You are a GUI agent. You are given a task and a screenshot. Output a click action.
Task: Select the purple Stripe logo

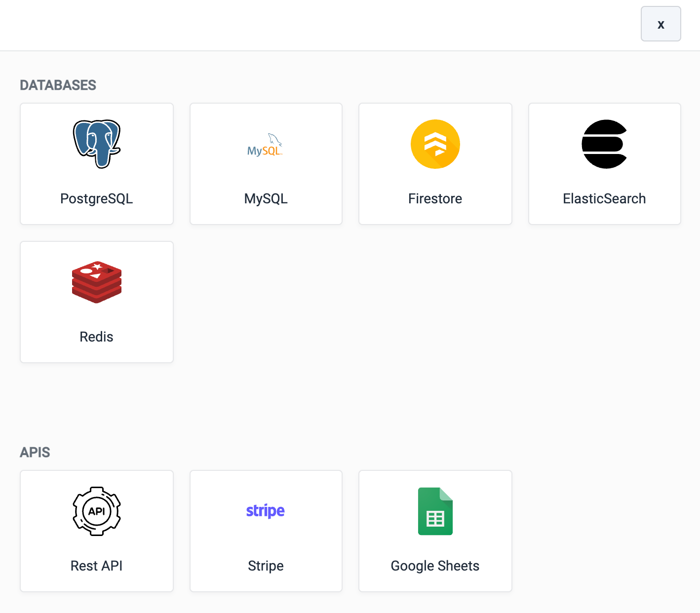(x=265, y=511)
